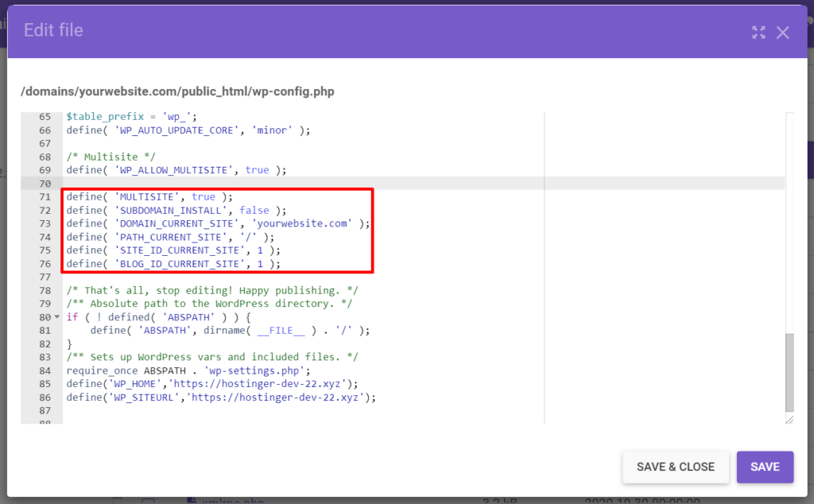Click line number 65 in the gutter
Screen dimensions: 814x504
(x=45, y=117)
